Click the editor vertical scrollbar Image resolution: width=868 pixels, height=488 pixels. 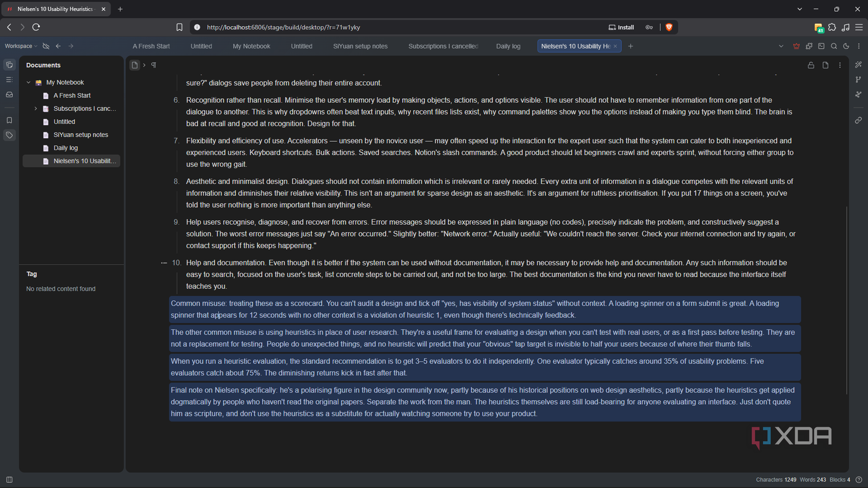847,301
